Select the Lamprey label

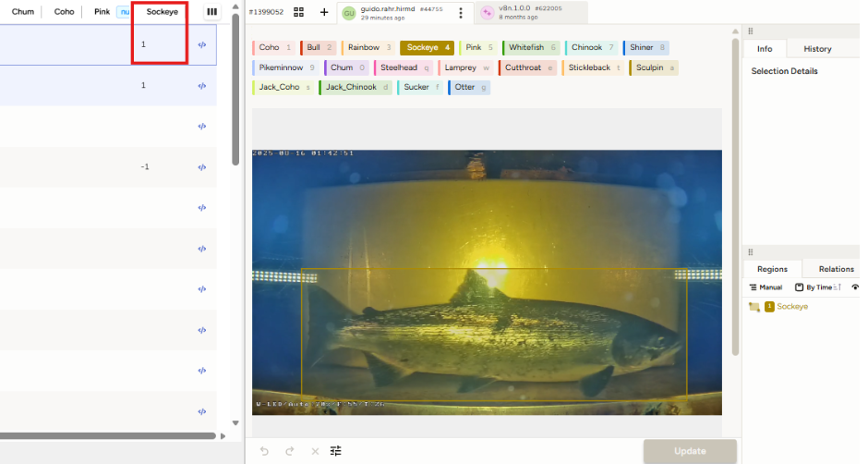pos(465,67)
